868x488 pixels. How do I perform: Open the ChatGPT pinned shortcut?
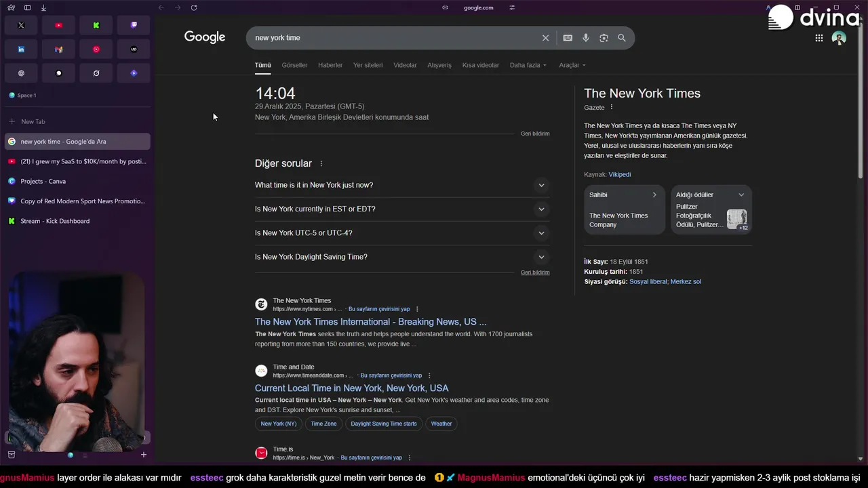[21, 73]
